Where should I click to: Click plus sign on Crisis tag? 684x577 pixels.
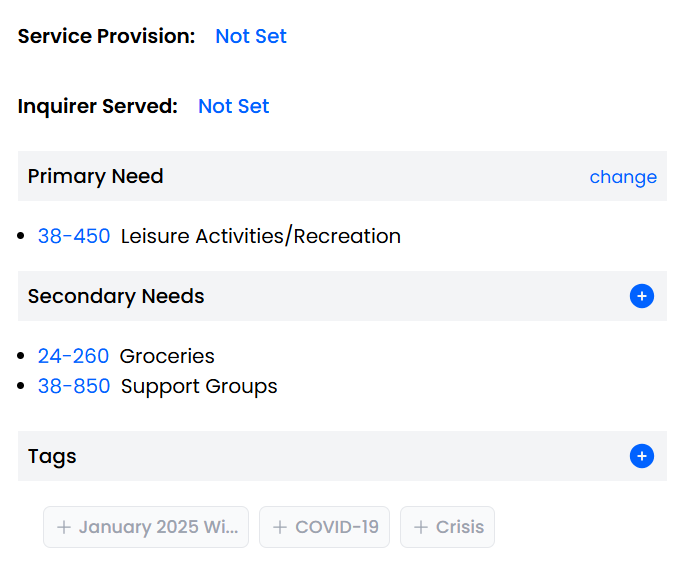(x=421, y=527)
